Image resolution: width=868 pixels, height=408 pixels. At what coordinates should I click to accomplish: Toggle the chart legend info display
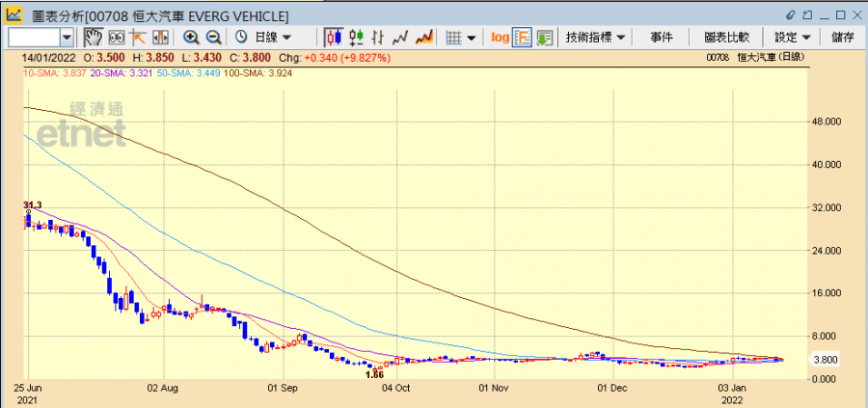[523, 37]
